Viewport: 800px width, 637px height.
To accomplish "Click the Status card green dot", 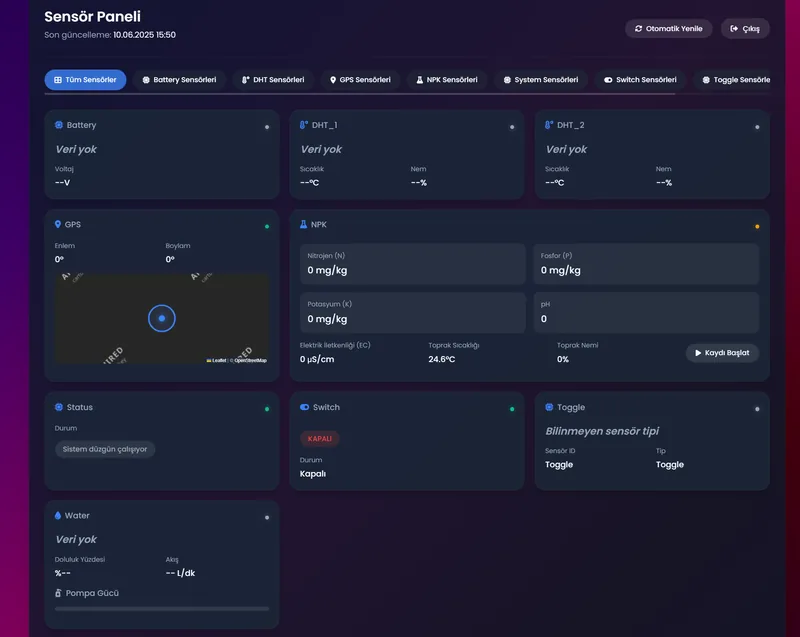I will click(x=267, y=409).
